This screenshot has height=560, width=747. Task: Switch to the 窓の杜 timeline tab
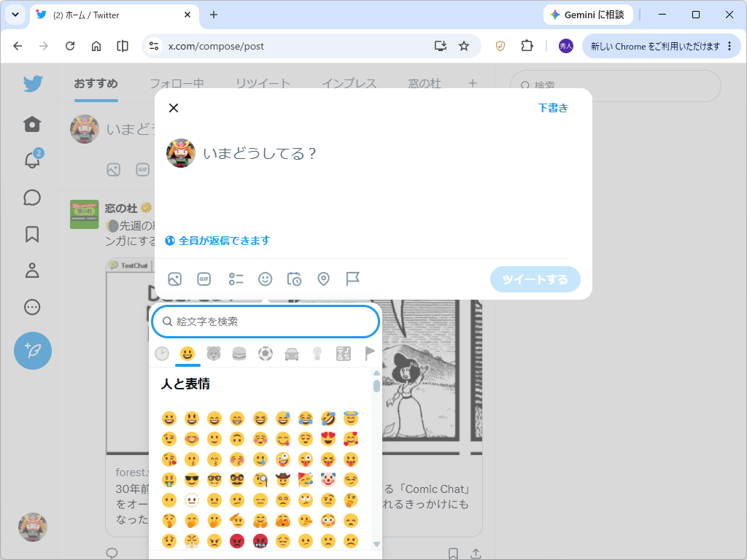click(425, 84)
